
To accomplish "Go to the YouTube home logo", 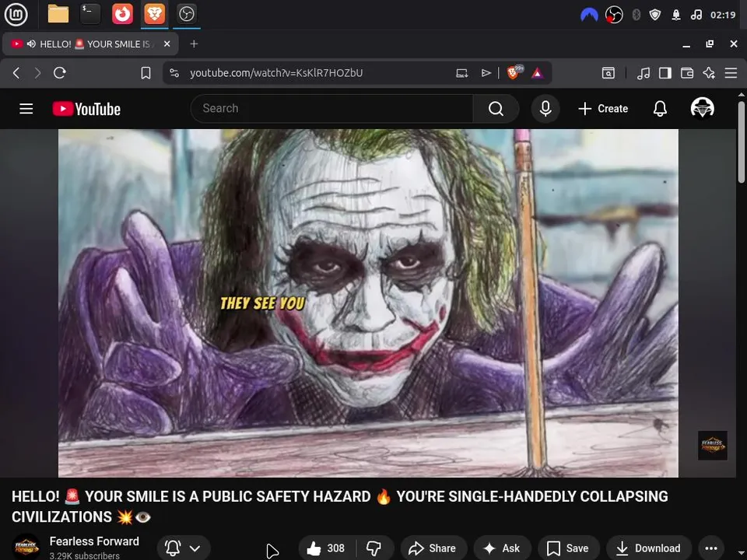I will click(86, 109).
